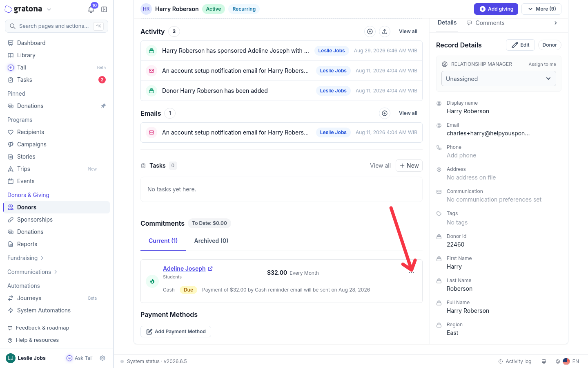The image size is (588, 368).
Task: Open the More (9) dropdown
Action: pos(541,9)
